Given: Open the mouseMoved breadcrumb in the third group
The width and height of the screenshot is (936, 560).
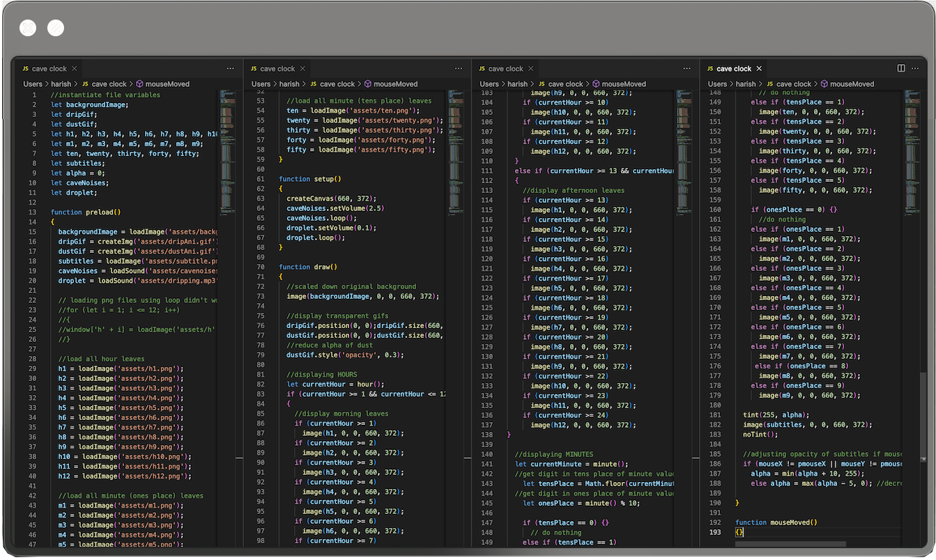Looking at the screenshot, I should click(x=618, y=84).
